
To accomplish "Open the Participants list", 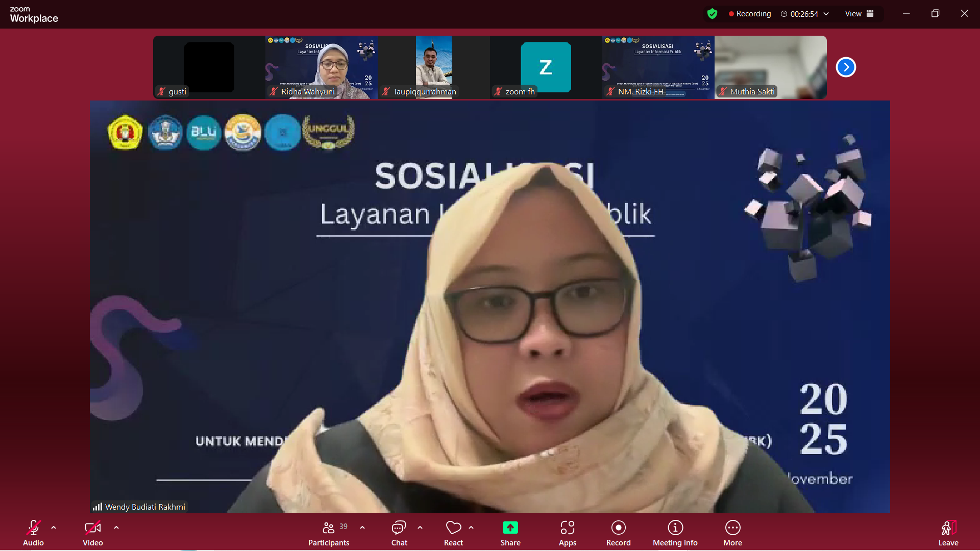I will click(329, 528).
